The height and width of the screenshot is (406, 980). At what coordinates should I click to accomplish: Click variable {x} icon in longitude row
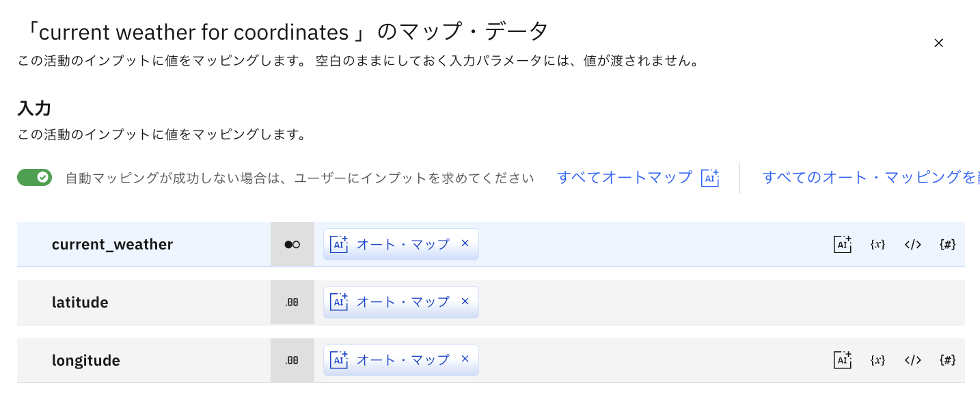point(877,360)
